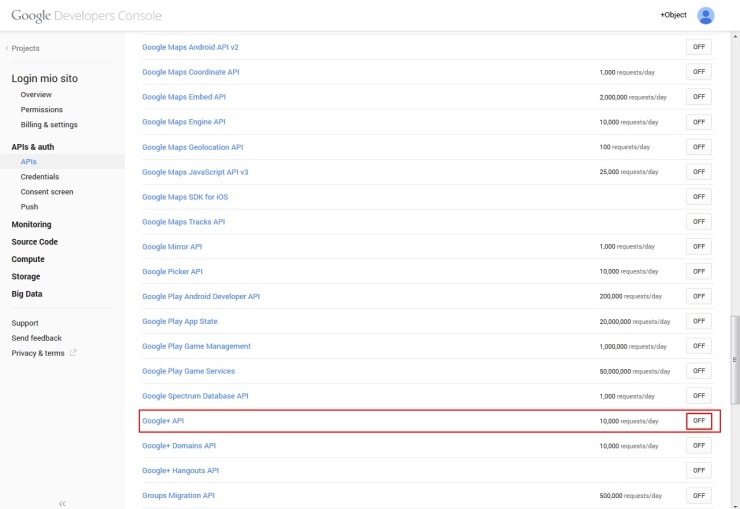This screenshot has height=509, width=740.
Task: Click the Google Developers Console logo
Action: click(86, 16)
